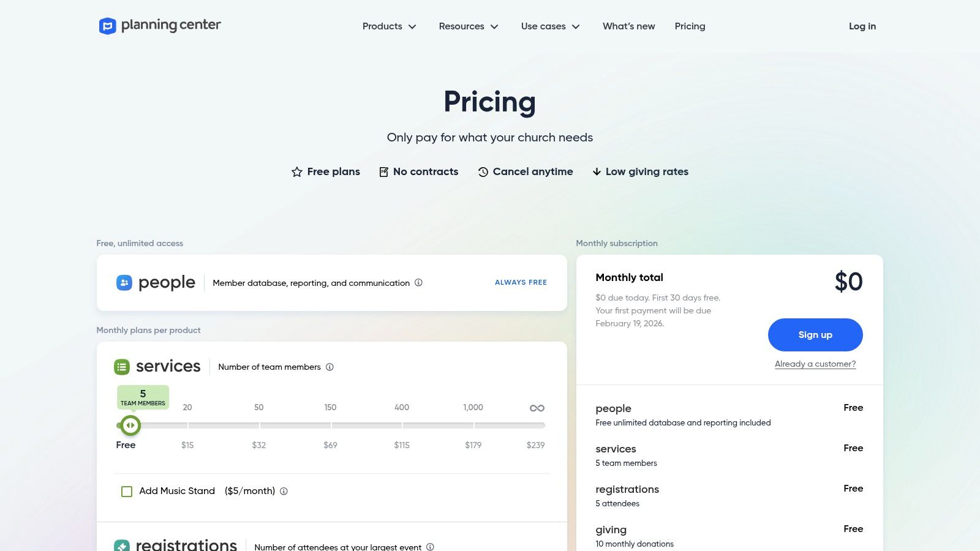Expand the Resources menu

point(468,26)
